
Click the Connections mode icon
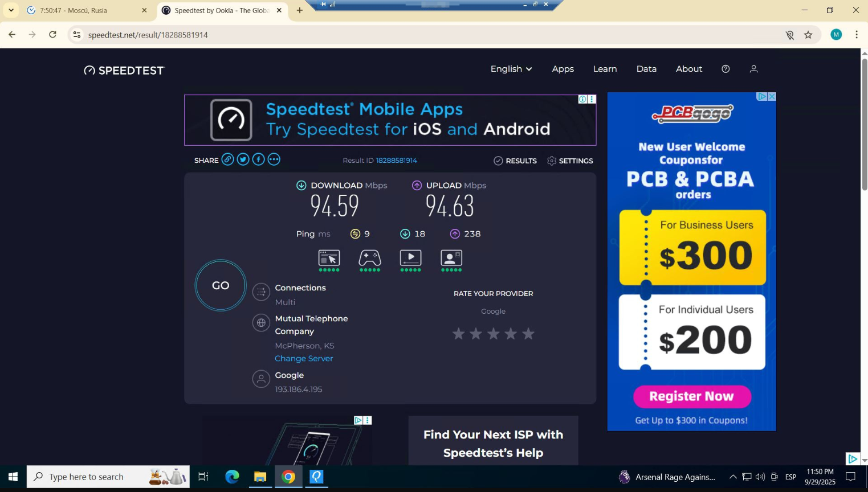coord(261,292)
